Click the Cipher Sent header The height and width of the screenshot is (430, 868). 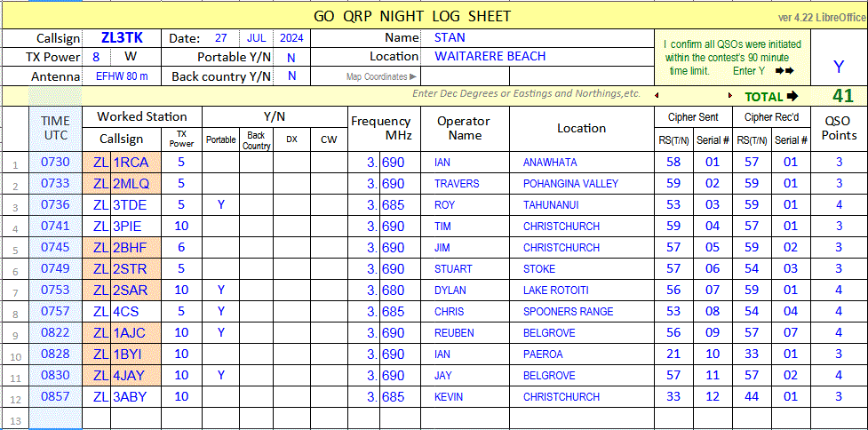(693, 117)
